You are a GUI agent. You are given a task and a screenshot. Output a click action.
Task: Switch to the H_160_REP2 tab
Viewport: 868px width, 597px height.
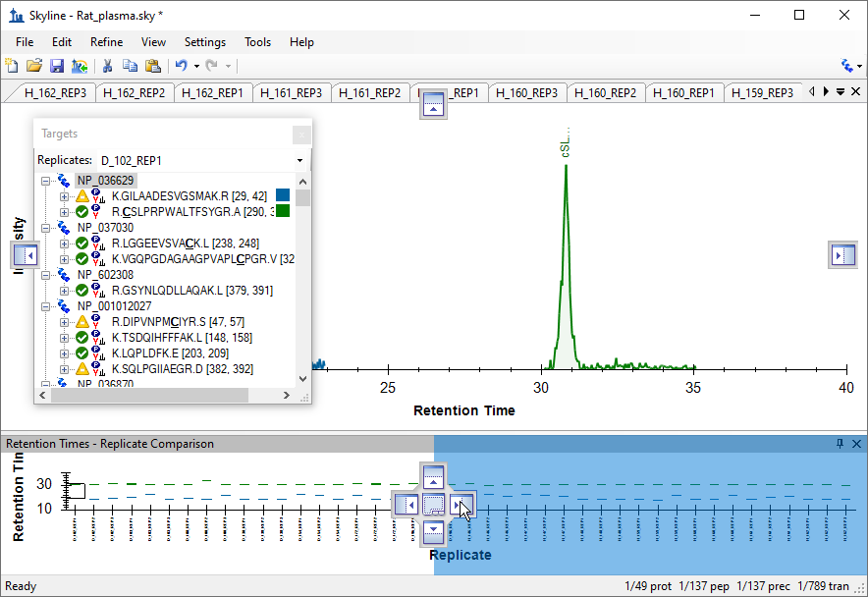[605, 93]
